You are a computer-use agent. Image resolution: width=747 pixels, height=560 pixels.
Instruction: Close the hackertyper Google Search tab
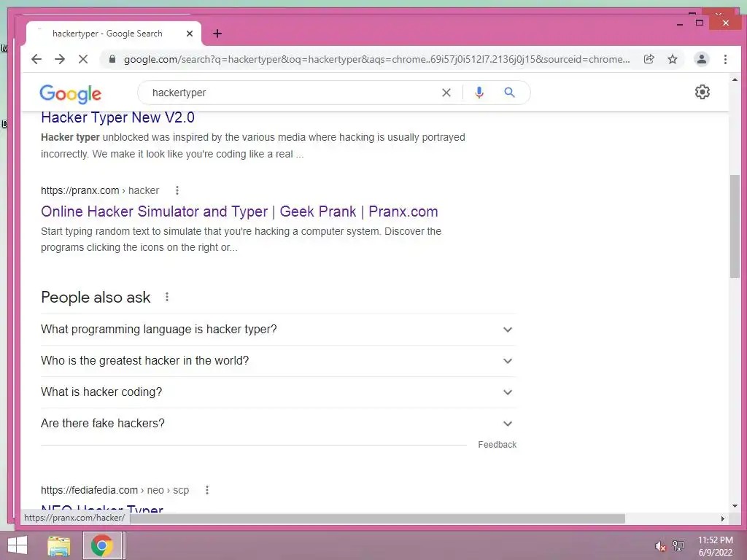[190, 34]
